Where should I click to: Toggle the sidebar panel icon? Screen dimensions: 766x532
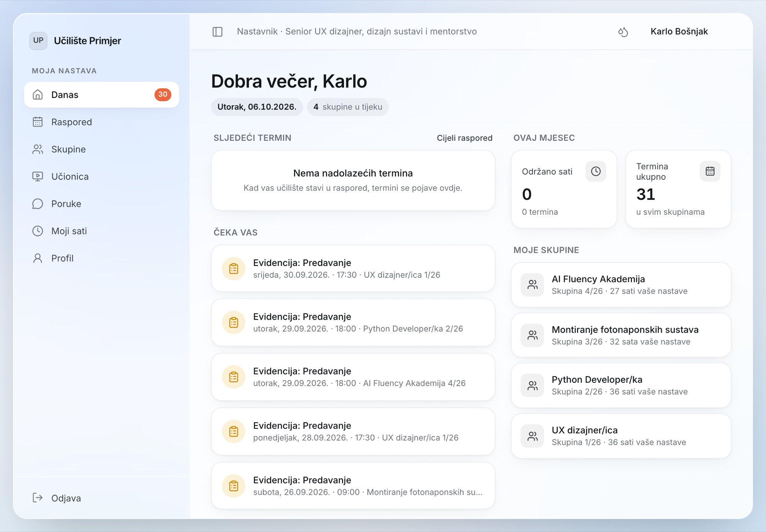(218, 32)
